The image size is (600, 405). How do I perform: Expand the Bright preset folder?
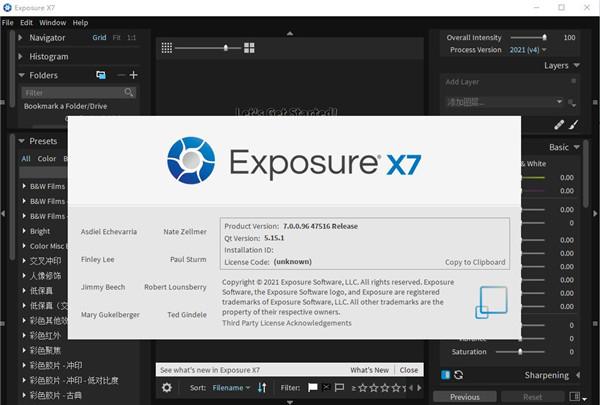point(24,231)
